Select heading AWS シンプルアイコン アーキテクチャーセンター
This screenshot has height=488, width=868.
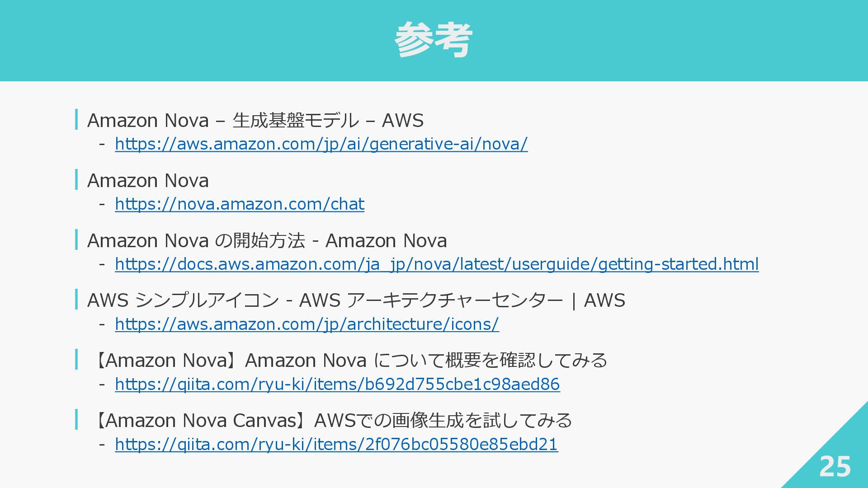[356, 300]
